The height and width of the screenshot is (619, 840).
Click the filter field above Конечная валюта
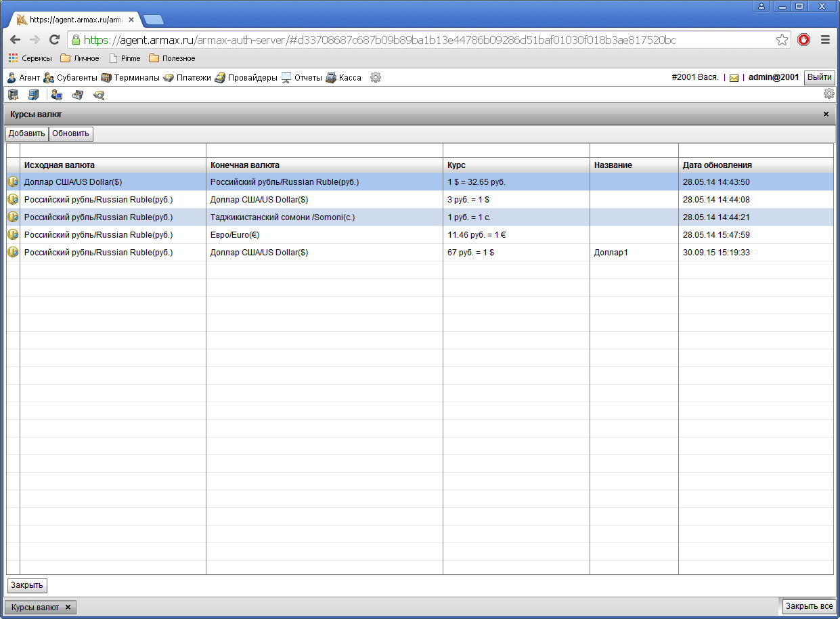coord(324,150)
